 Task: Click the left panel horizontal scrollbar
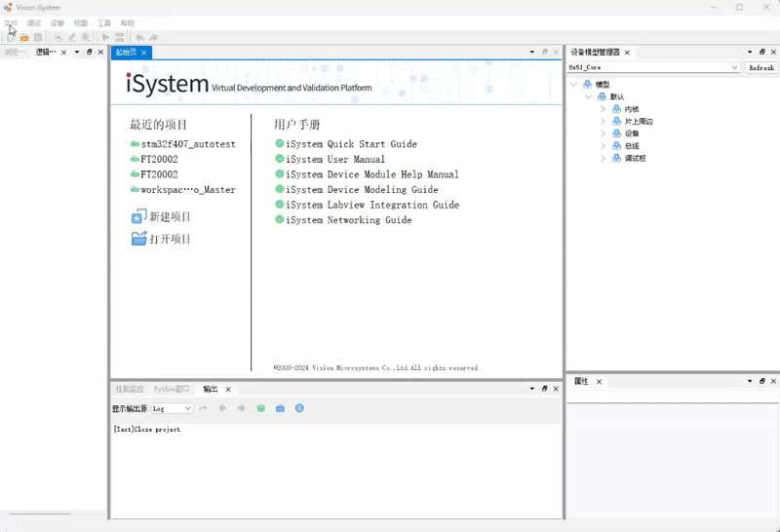tap(40, 513)
